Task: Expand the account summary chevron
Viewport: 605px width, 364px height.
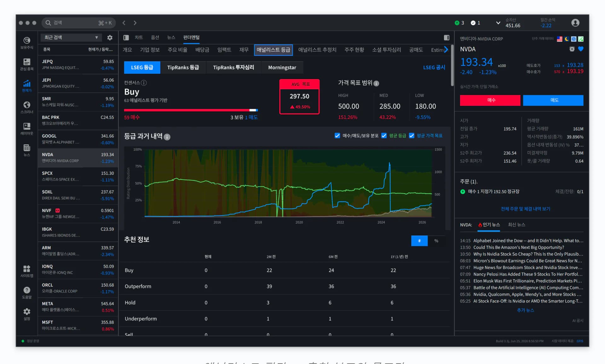Action: click(x=498, y=23)
